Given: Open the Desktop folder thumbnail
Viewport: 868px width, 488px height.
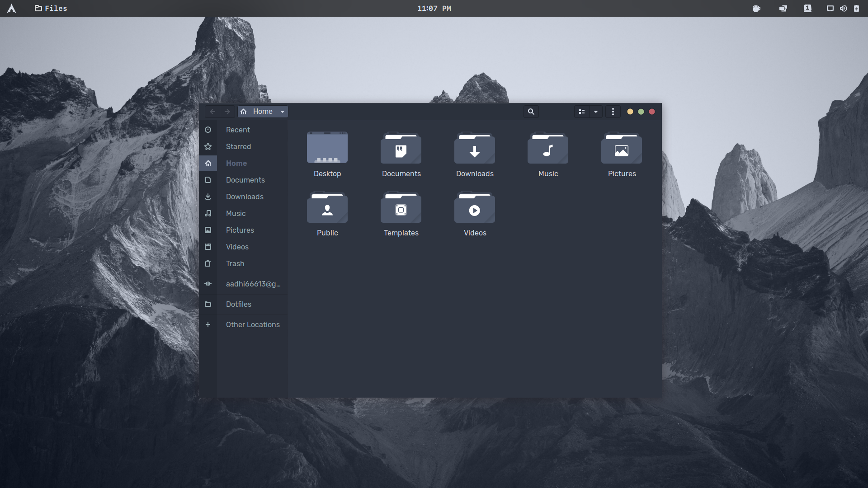Looking at the screenshot, I should [327, 148].
